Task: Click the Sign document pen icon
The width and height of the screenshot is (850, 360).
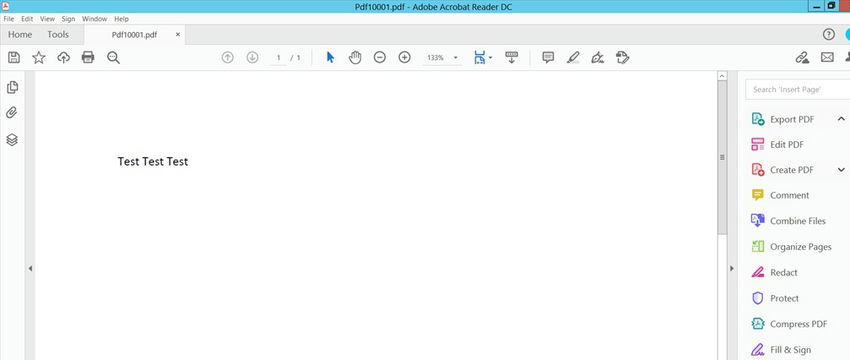Action: click(x=598, y=57)
